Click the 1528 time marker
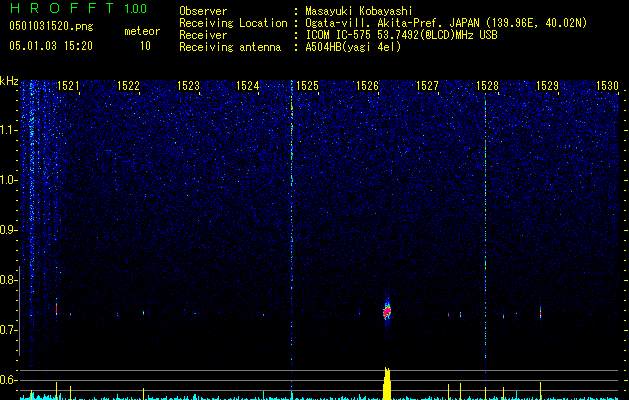The image size is (629, 400). coord(487,86)
